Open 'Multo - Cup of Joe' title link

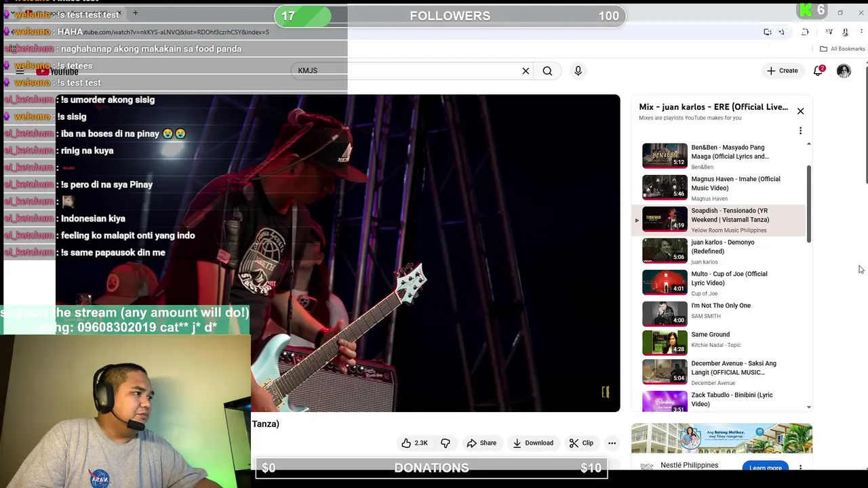click(x=729, y=279)
